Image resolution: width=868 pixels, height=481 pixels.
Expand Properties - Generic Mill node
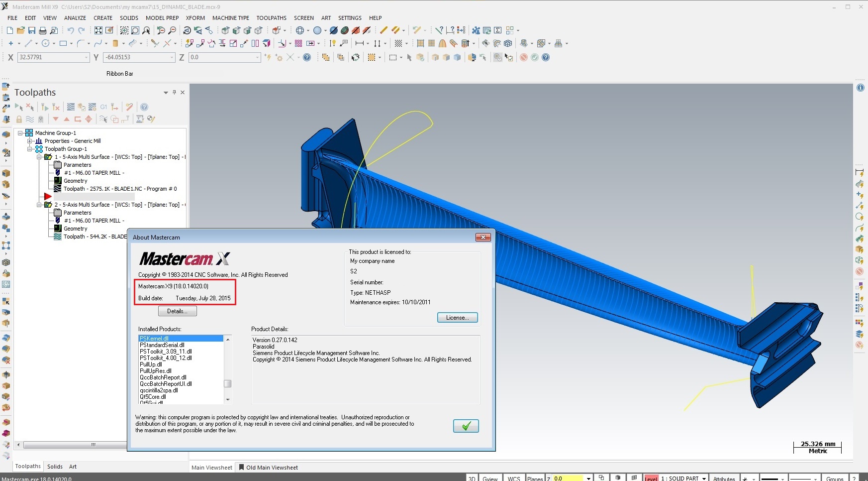pyautogui.click(x=30, y=141)
